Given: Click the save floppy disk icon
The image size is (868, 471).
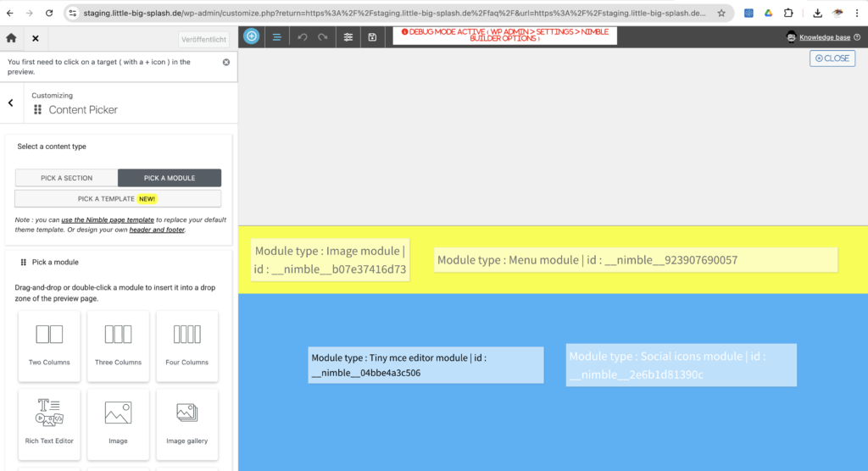Looking at the screenshot, I should [x=373, y=37].
